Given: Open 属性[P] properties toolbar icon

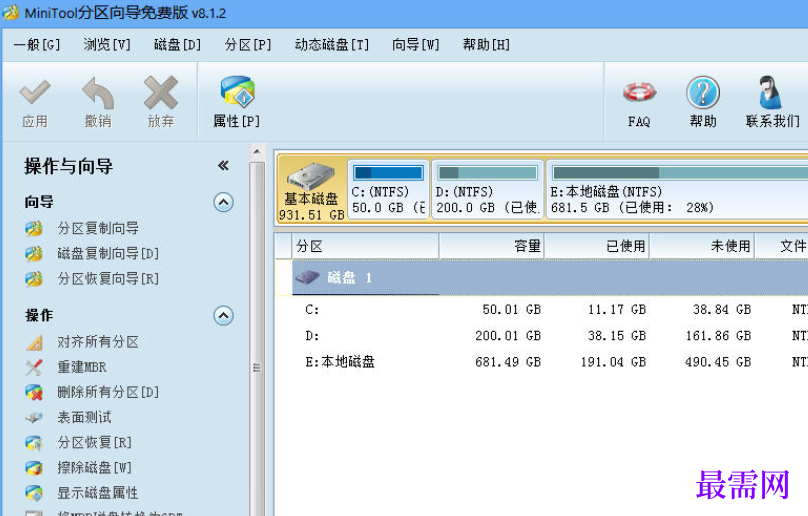Looking at the screenshot, I should click(x=237, y=92).
